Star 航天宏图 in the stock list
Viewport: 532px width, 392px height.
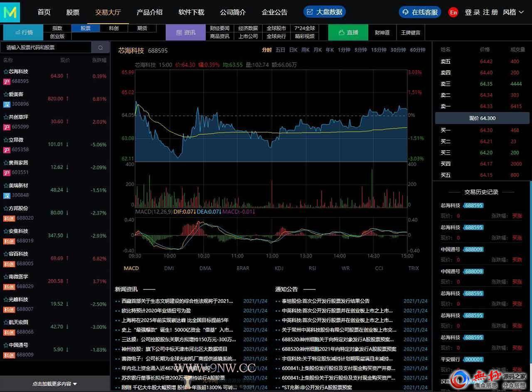(6, 322)
